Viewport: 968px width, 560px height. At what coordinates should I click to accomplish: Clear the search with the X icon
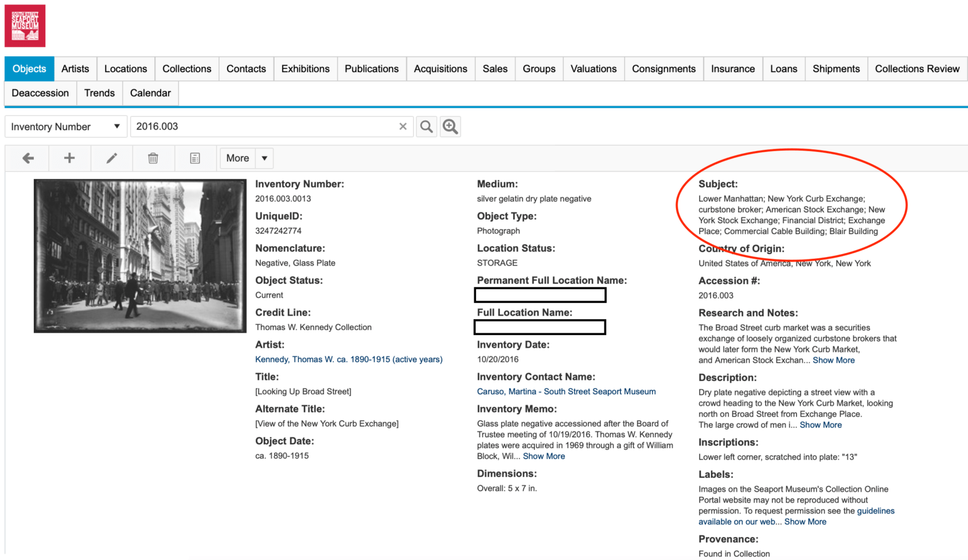coord(403,126)
